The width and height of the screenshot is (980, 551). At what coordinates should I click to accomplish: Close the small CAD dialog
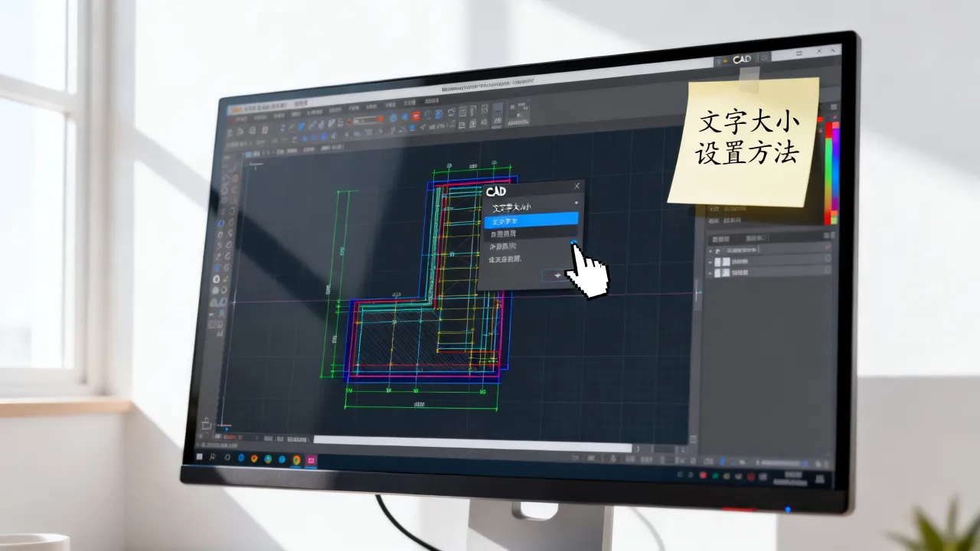(577, 186)
